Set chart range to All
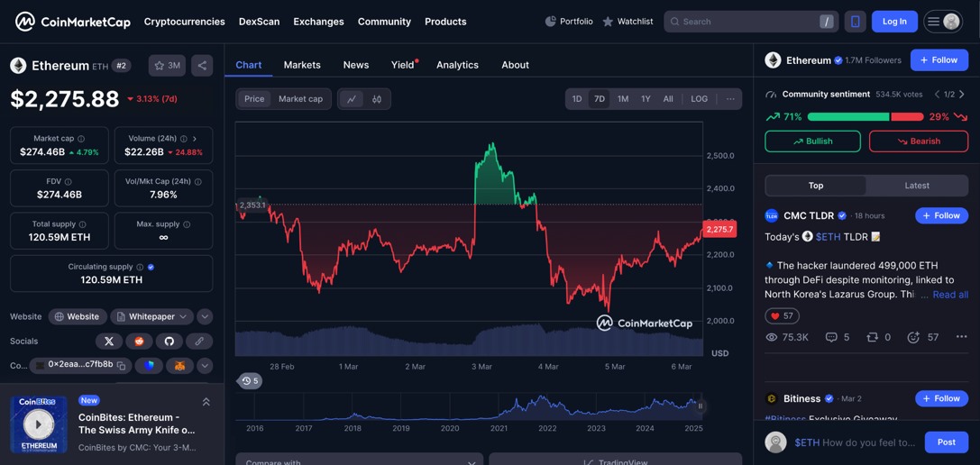 tap(668, 99)
